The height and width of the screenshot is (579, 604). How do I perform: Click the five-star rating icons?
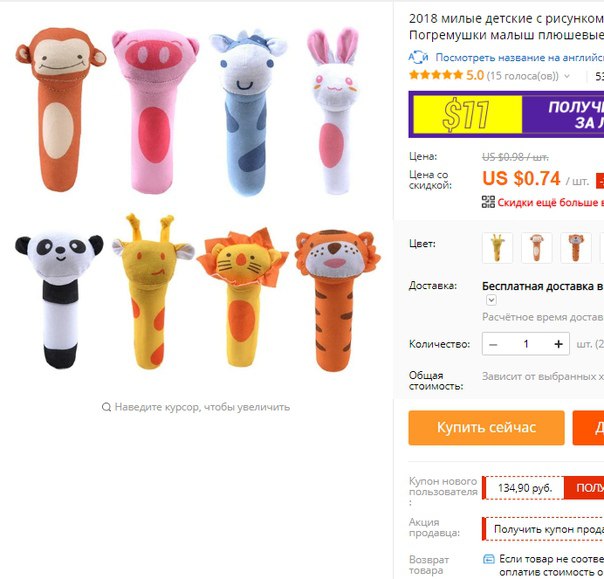[x=436, y=75]
